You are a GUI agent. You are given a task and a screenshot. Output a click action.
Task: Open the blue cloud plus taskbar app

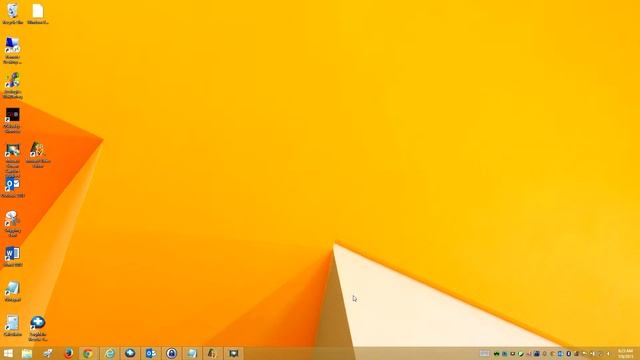click(x=130, y=353)
